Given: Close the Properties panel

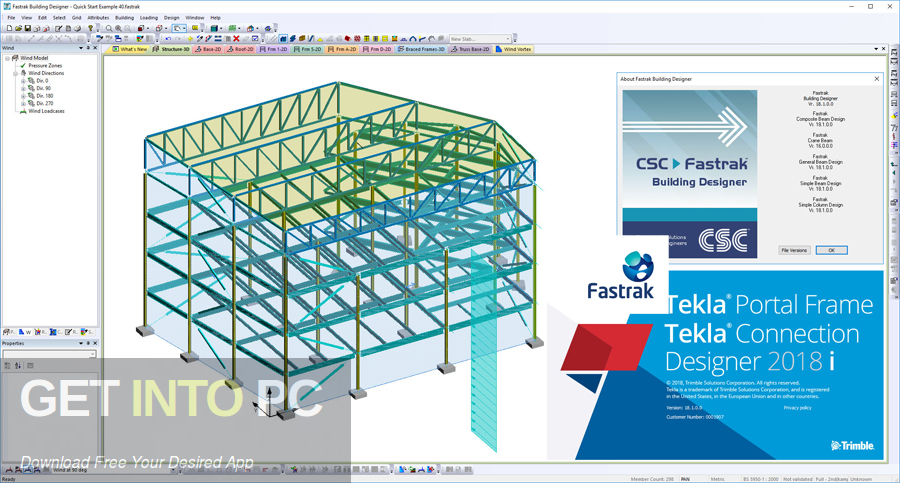Looking at the screenshot, I should 95,343.
